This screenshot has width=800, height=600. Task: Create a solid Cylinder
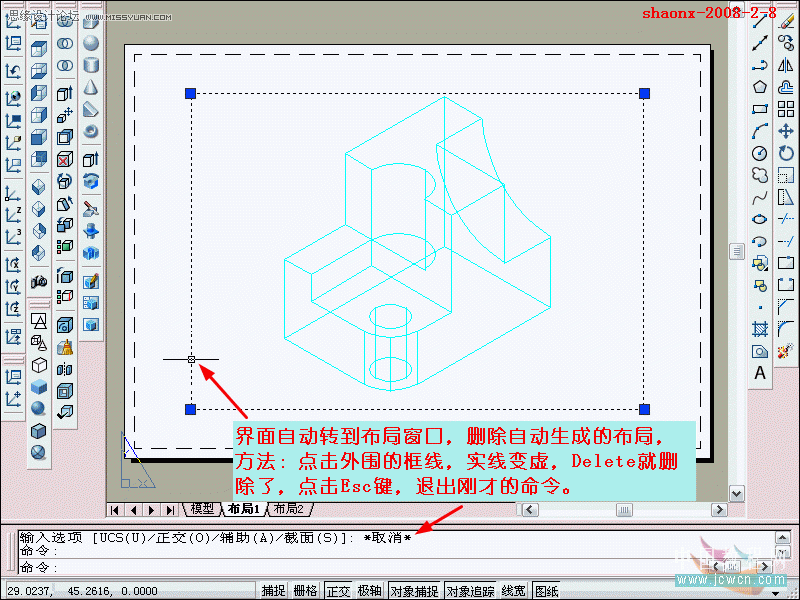(91, 65)
